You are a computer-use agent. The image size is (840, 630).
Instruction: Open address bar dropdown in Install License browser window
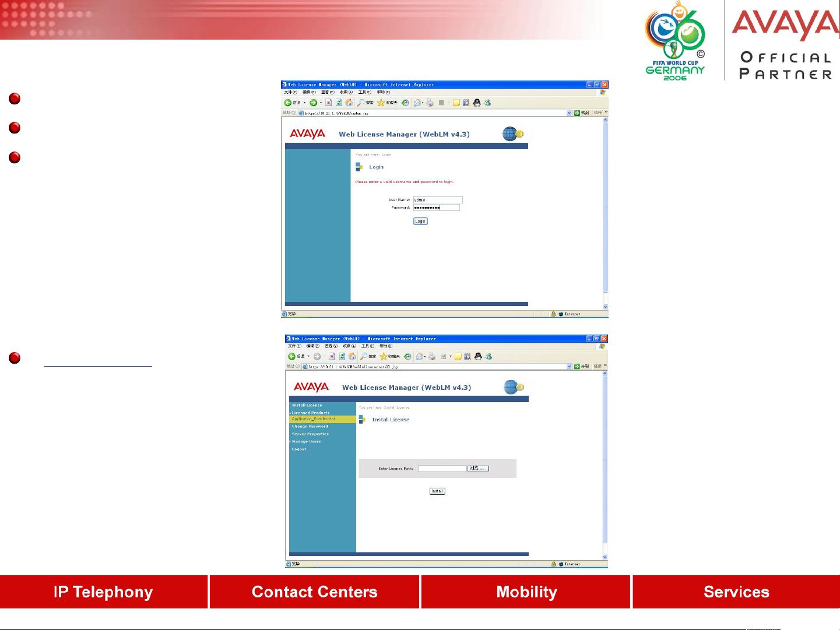click(570, 367)
